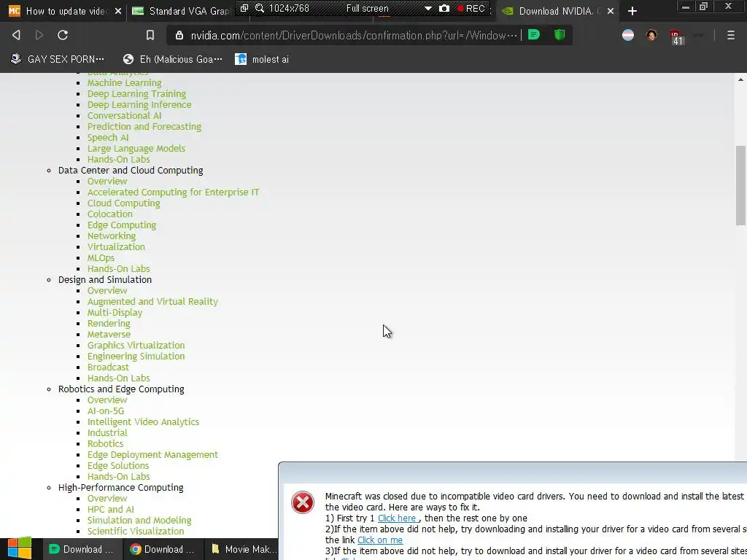The width and height of the screenshot is (747, 560).
Task: Open the Windows Start button
Action: click(20, 548)
